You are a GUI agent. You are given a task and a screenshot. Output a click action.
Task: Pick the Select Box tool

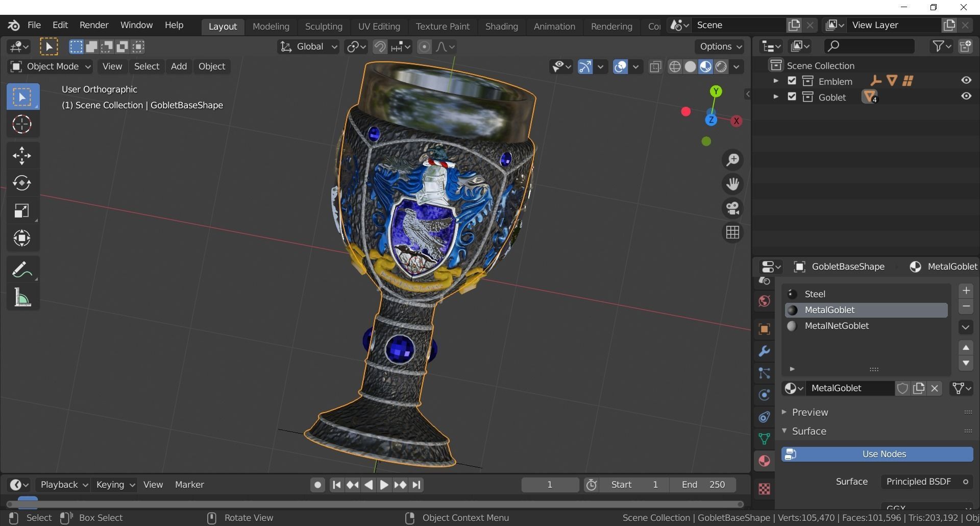tap(22, 97)
